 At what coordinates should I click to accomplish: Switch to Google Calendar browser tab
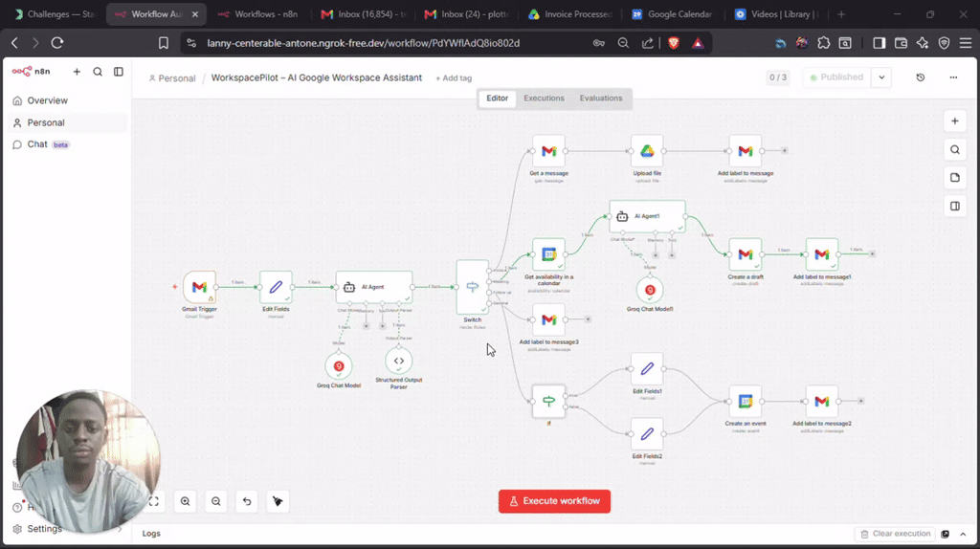[673, 13]
